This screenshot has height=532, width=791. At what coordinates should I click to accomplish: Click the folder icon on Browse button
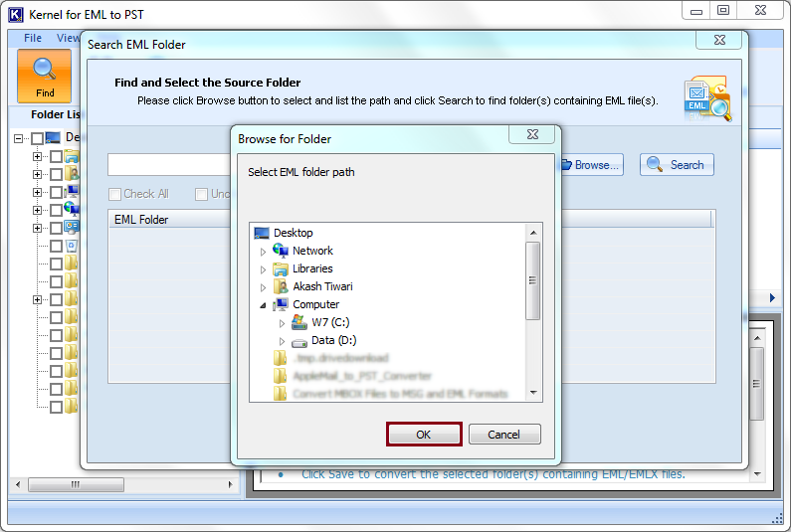[x=567, y=165]
